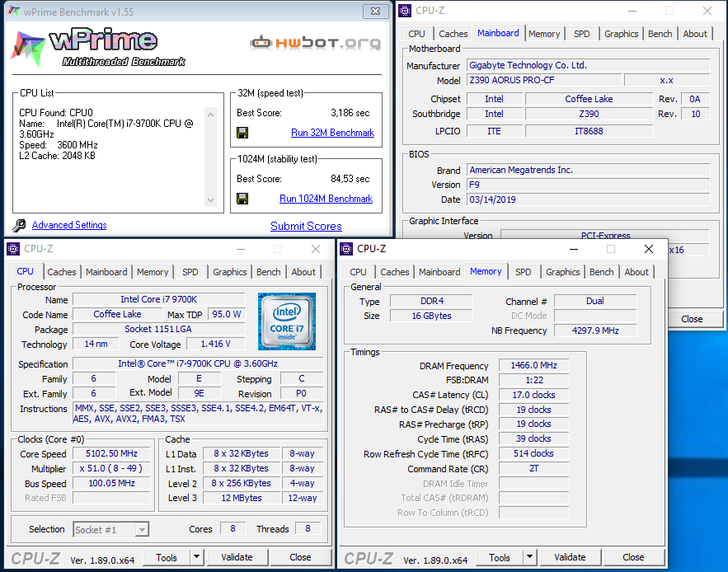Click BIOS Version field F9
Image resolution: width=728 pixels, height=572 pixels.
[x=588, y=185]
